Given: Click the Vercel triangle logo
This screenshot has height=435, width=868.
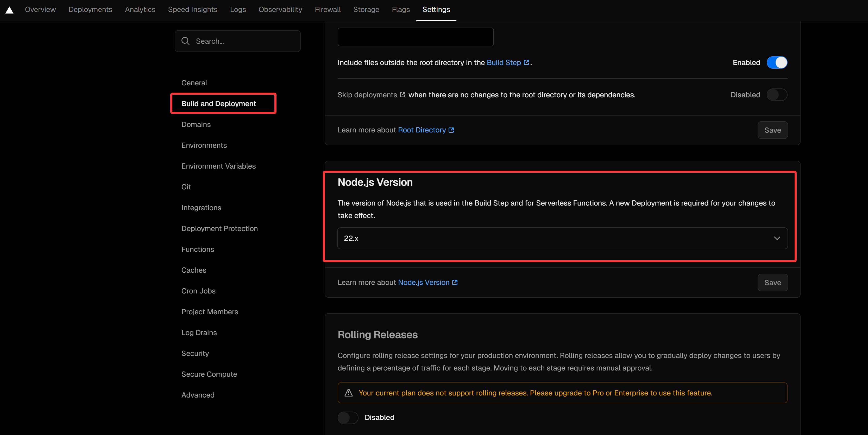Looking at the screenshot, I should [x=9, y=10].
